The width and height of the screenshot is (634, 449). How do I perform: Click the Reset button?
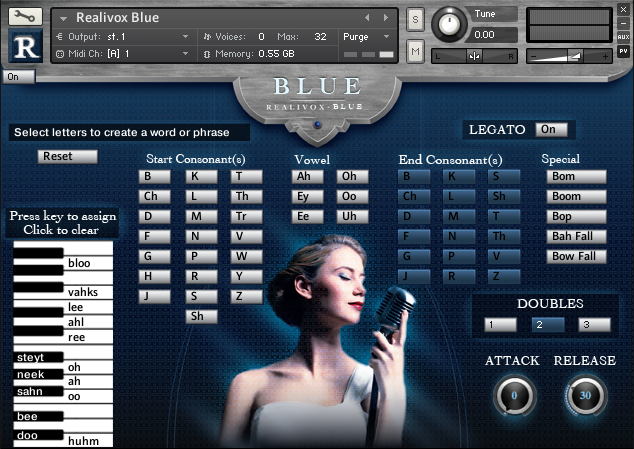click(68, 157)
